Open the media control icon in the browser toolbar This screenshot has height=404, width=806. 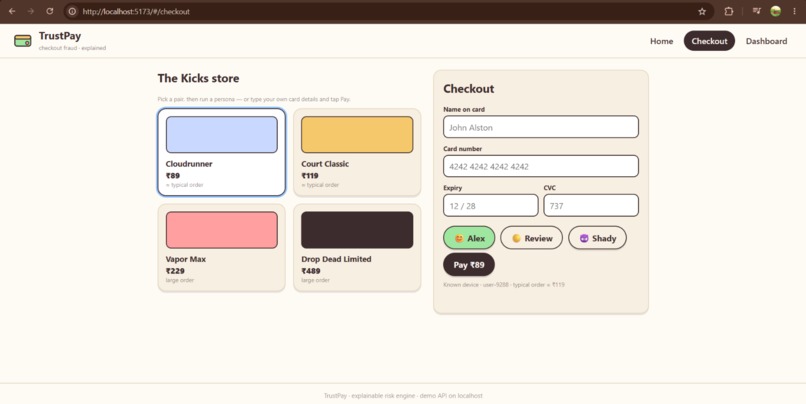[x=756, y=11]
